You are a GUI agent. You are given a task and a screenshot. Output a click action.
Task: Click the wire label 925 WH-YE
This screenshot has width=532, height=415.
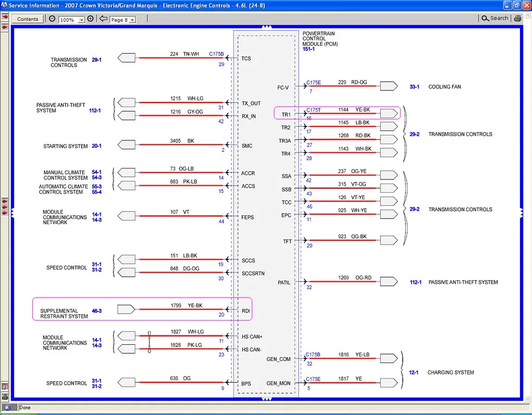coord(353,211)
